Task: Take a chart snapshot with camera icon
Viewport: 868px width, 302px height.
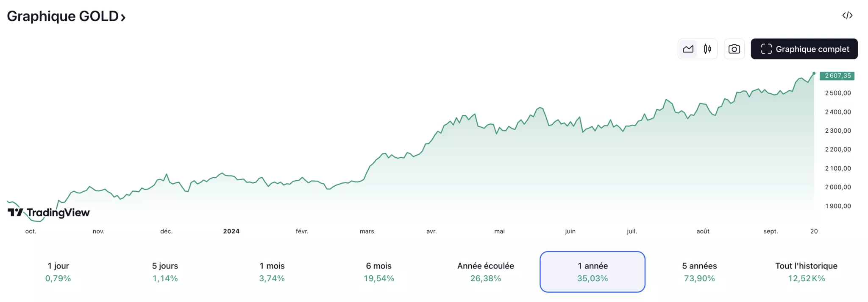Action: (x=734, y=49)
